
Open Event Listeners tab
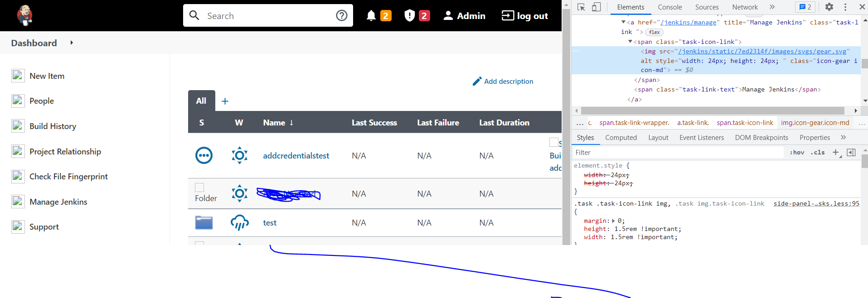pos(701,137)
